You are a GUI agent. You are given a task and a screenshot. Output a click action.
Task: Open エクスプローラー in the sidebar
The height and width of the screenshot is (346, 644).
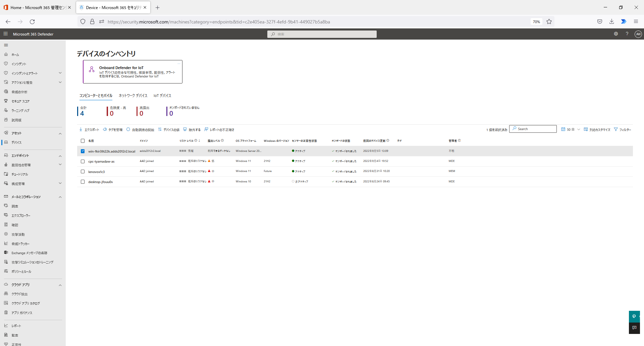[21, 216]
